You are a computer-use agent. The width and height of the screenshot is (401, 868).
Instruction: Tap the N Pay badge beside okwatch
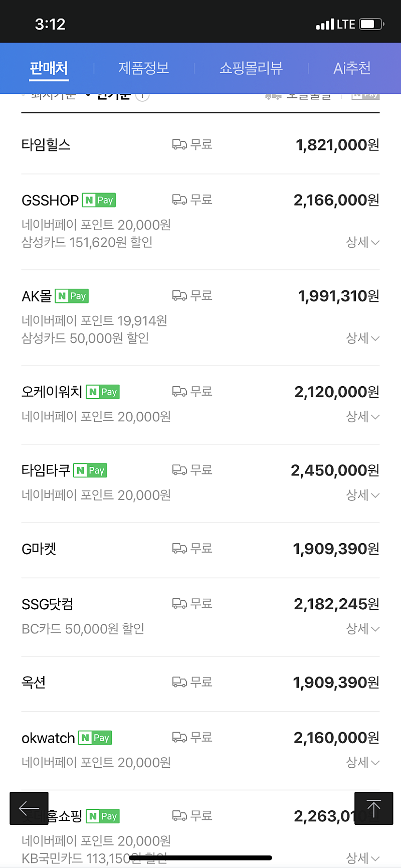(x=95, y=738)
